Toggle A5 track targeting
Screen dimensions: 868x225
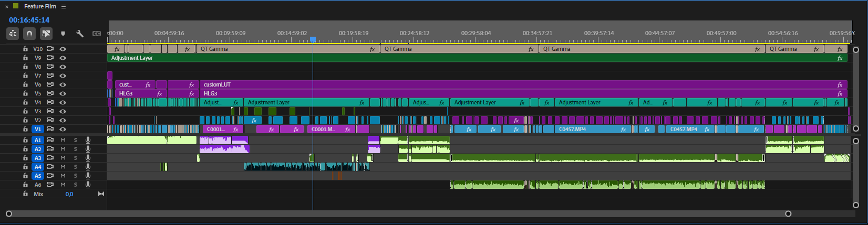coord(38,176)
